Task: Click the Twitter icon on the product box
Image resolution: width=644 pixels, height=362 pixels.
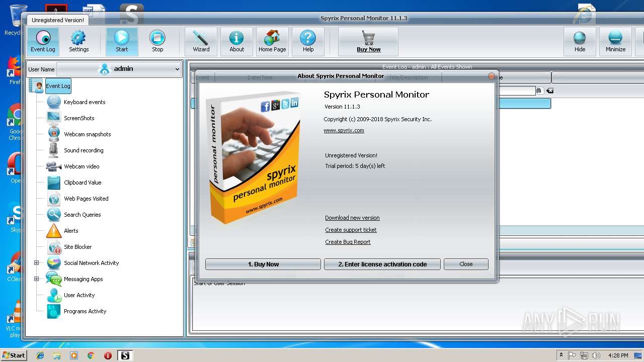Action: 285,104
